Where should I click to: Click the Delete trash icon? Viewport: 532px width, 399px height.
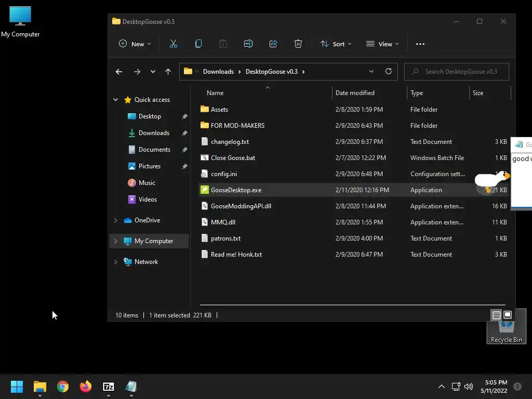click(x=298, y=44)
